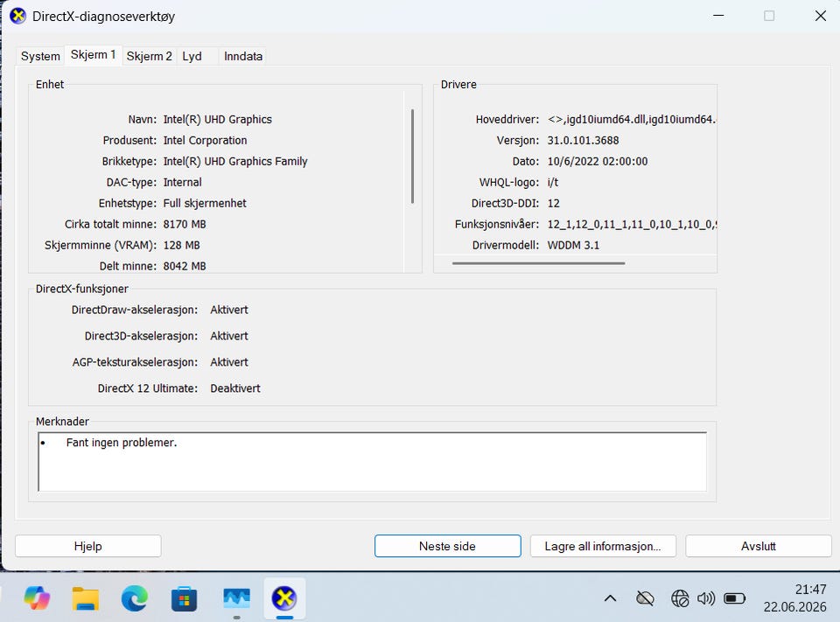840x622 pixels.
Task: Click the Hoveddriver igd10iumd64.dll value
Action: point(632,120)
